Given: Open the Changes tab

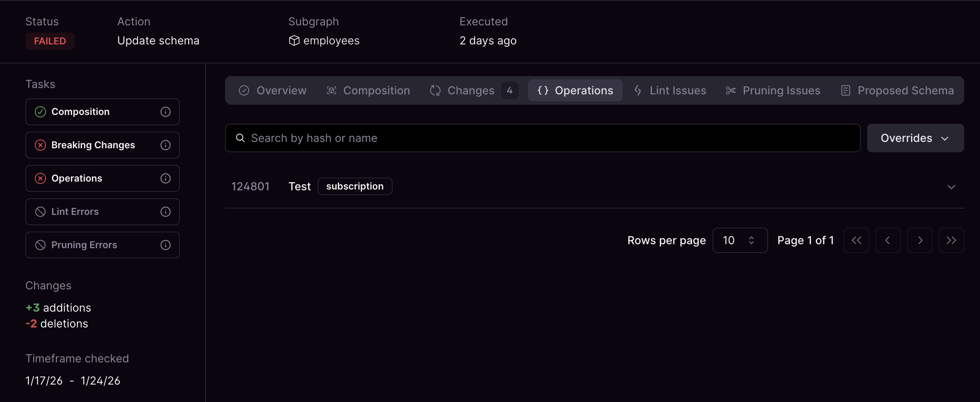Looking at the screenshot, I should pyautogui.click(x=474, y=90).
